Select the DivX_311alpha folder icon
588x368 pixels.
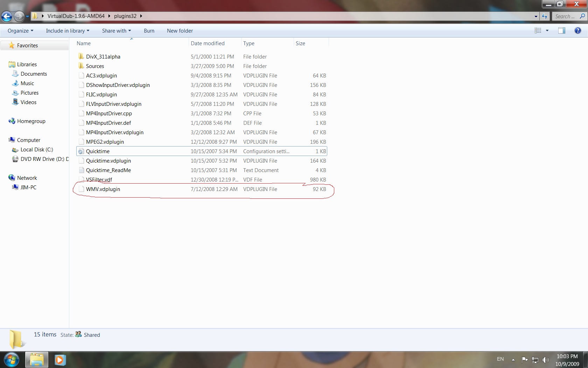[81, 56]
